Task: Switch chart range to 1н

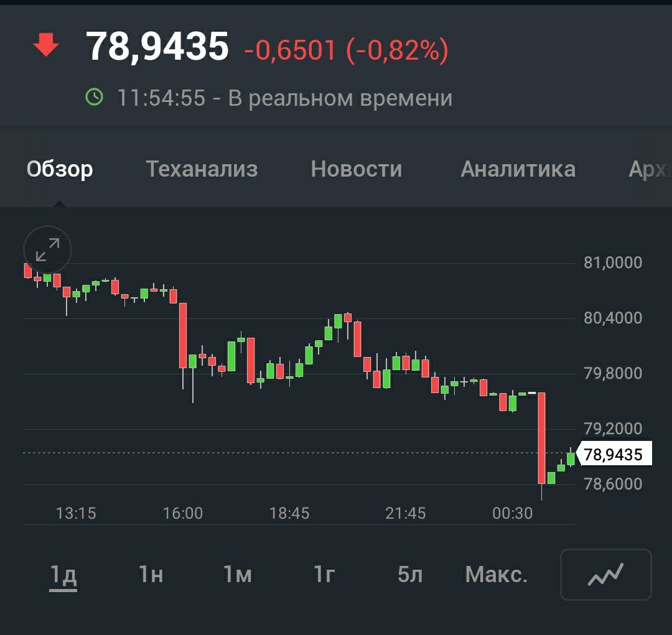Action: tap(151, 575)
